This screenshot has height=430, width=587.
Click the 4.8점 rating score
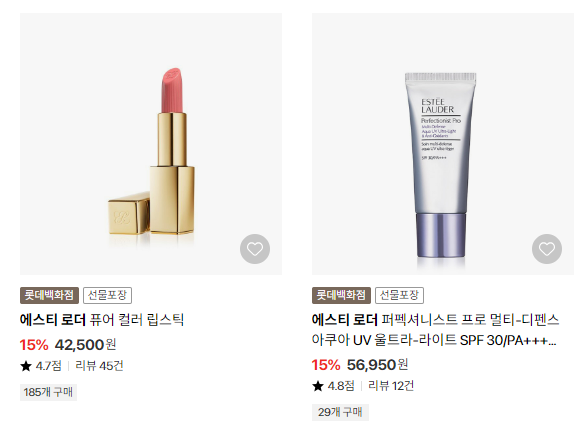[x=341, y=386]
